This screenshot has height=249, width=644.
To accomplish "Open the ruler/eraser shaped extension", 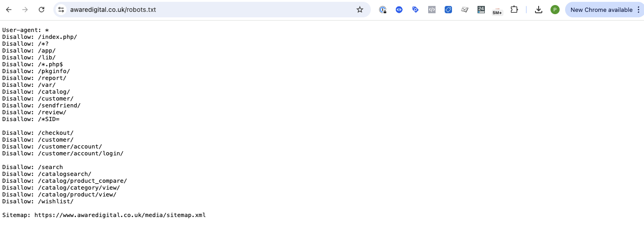I will (465, 10).
